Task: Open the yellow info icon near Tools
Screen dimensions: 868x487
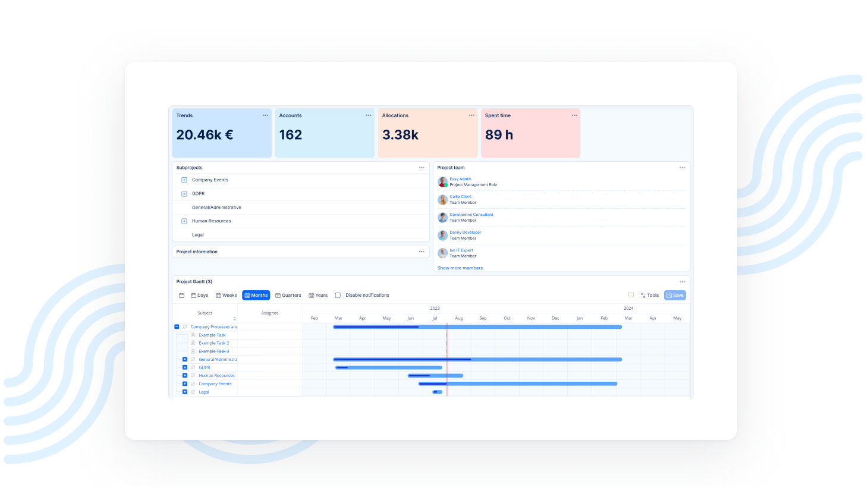Action: click(x=631, y=295)
